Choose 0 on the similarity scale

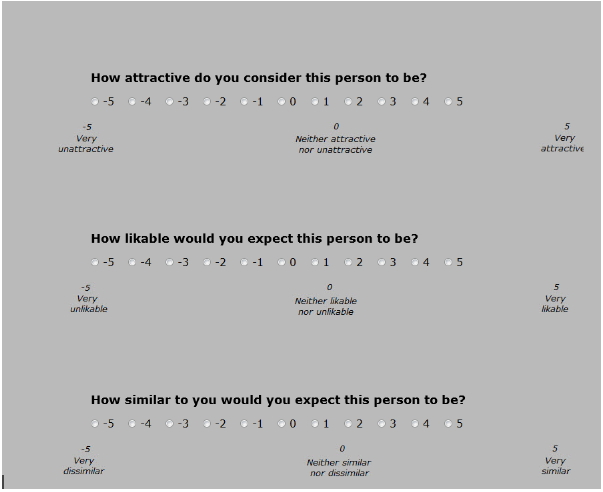282,424
